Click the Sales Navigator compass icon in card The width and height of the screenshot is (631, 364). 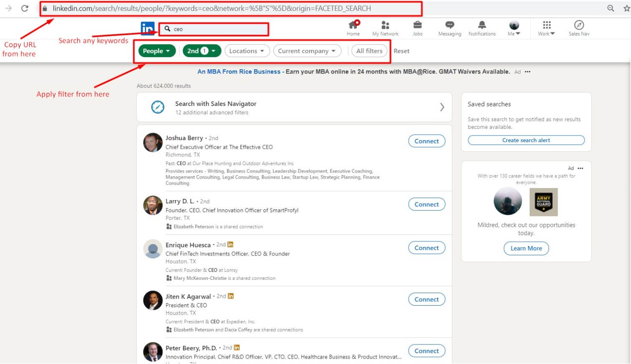(158, 107)
